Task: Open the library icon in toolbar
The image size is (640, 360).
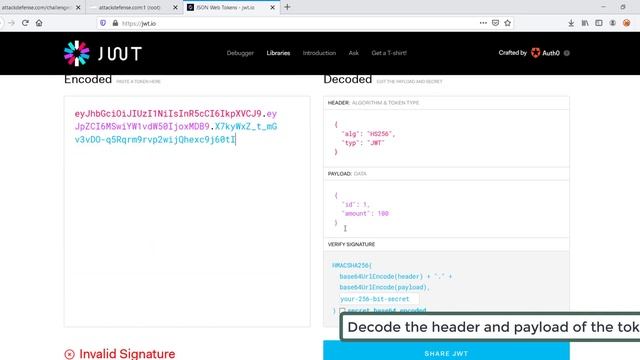Action: coord(585,23)
